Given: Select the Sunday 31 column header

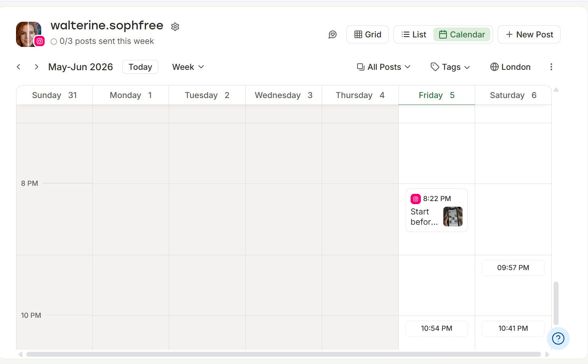Looking at the screenshot, I should (x=55, y=95).
